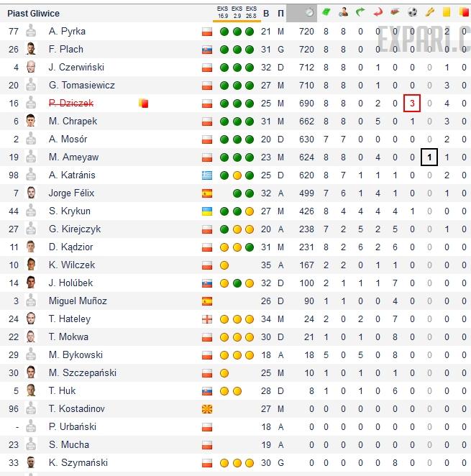Sort by yellow cards icon
Viewport: 471px width, 476px height.
pos(447,12)
